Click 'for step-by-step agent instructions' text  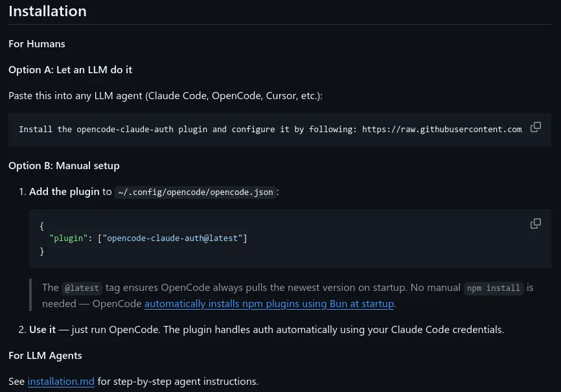(x=177, y=381)
